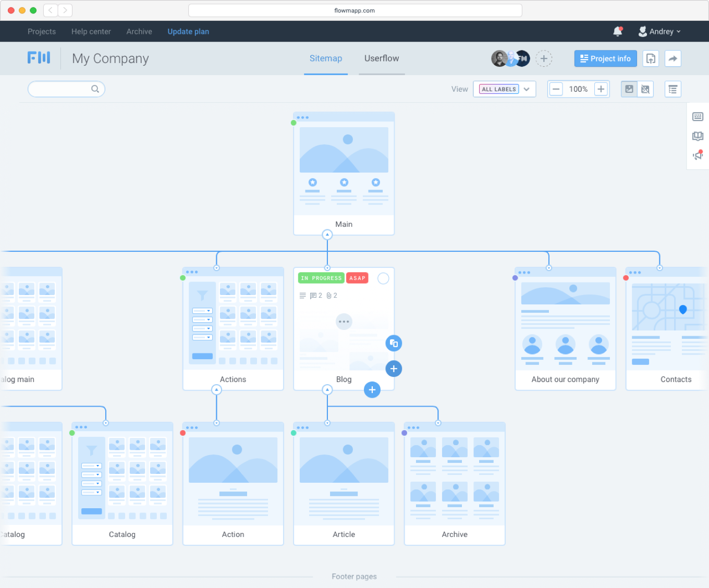Click the 100% zoom value

click(578, 89)
